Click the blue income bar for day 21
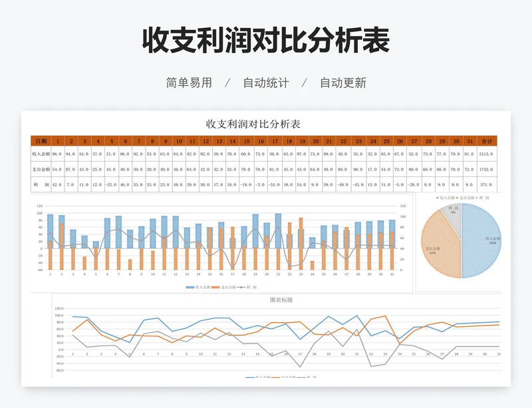This screenshot has width=532, height=408. tap(278, 231)
